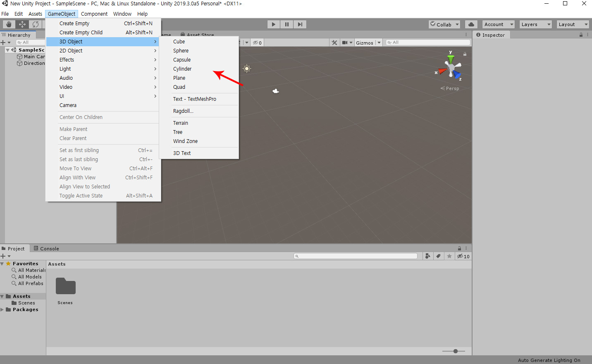Select the Directional Light icon in Scene view
The height and width of the screenshot is (364, 592).
(x=247, y=69)
